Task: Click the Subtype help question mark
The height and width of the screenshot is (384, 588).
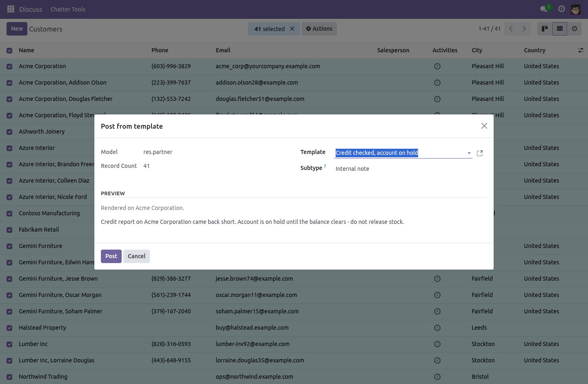Action: coord(325,166)
